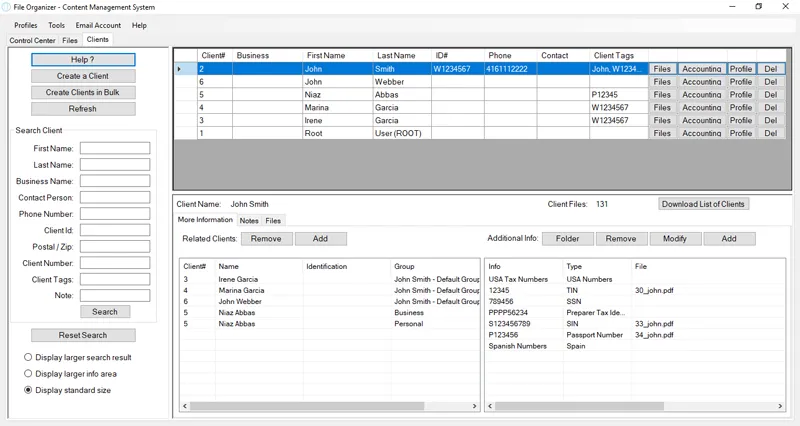Click Create a Client button
800x426 pixels.
tap(83, 76)
